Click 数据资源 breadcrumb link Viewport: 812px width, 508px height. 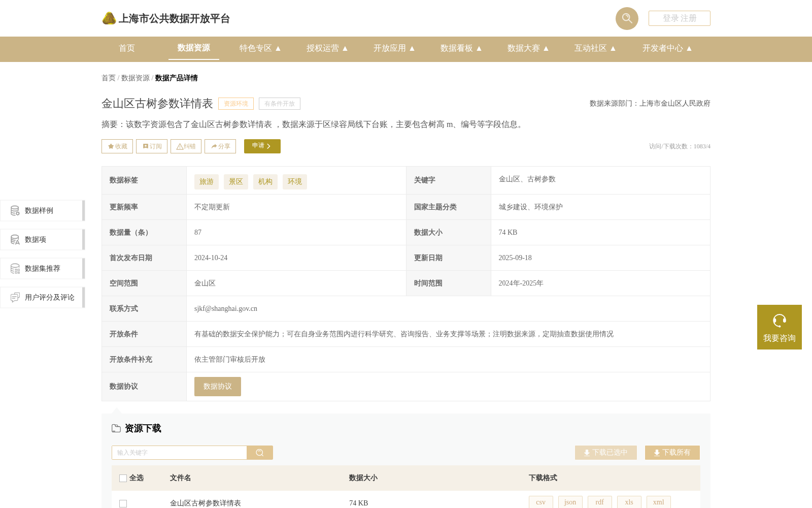tap(136, 78)
